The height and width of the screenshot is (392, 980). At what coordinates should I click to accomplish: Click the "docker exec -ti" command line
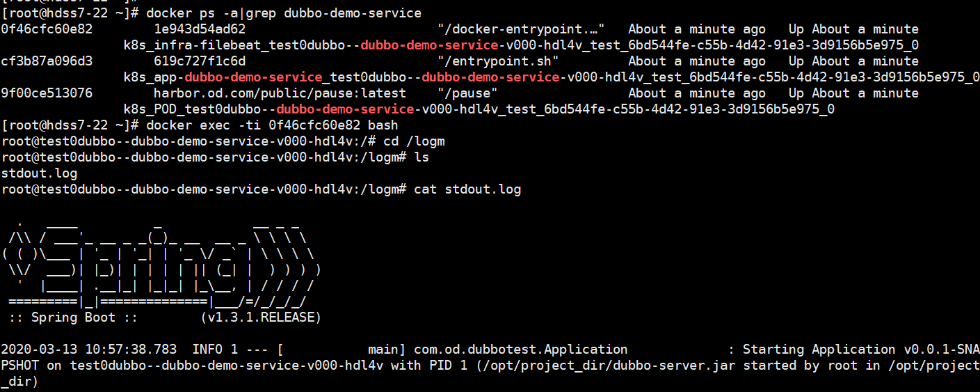(268, 125)
